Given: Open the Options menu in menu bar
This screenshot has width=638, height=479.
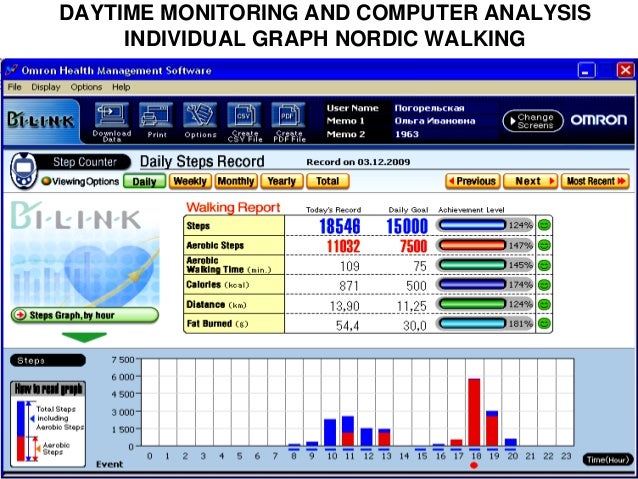Looking at the screenshot, I should [x=86, y=87].
